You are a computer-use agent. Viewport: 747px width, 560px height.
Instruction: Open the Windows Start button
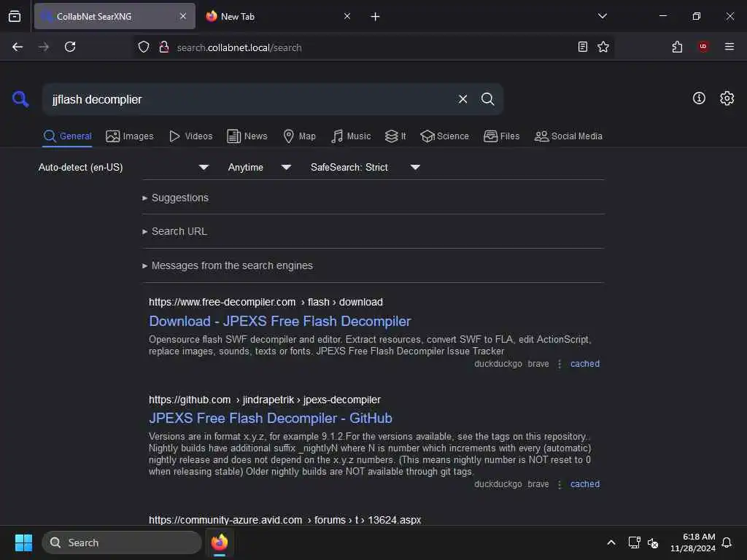[23, 542]
